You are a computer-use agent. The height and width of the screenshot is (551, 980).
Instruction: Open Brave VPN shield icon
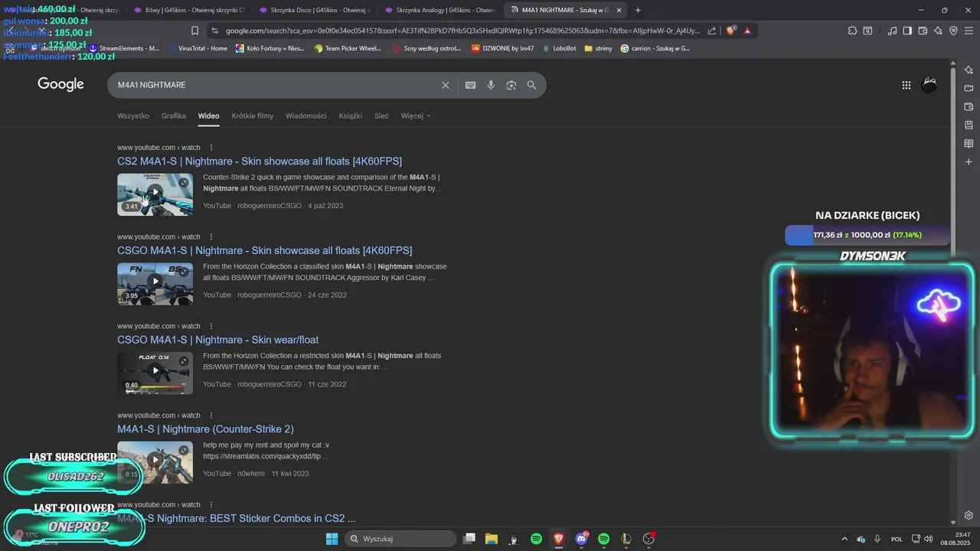click(953, 31)
